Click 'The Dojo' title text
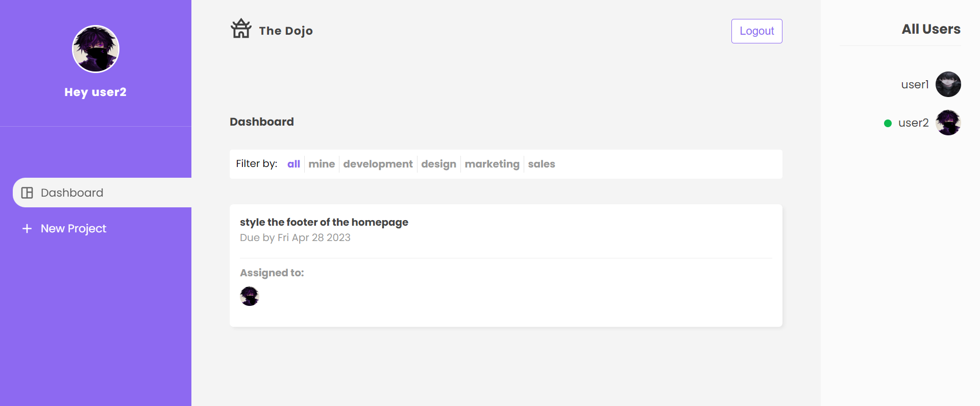980x406 pixels. pyautogui.click(x=286, y=31)
